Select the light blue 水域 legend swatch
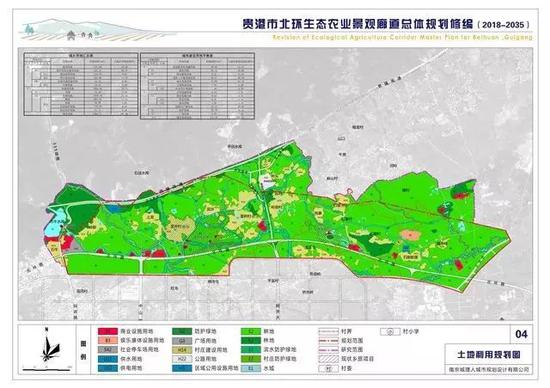Image resolution: width=550 pixels, height=388 pixels. [251, 368]
